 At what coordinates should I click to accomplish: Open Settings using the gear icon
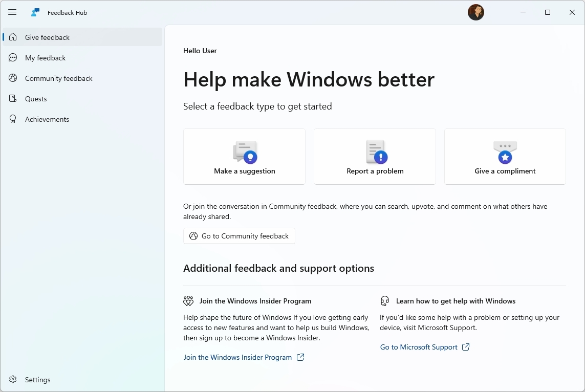(x=12, y=379)
